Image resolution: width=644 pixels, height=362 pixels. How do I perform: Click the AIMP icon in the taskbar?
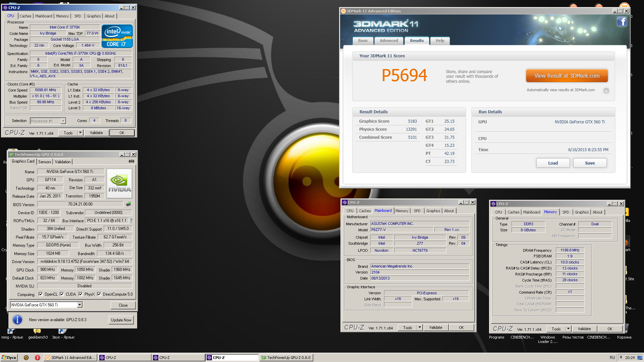click(x=26, y=358)
